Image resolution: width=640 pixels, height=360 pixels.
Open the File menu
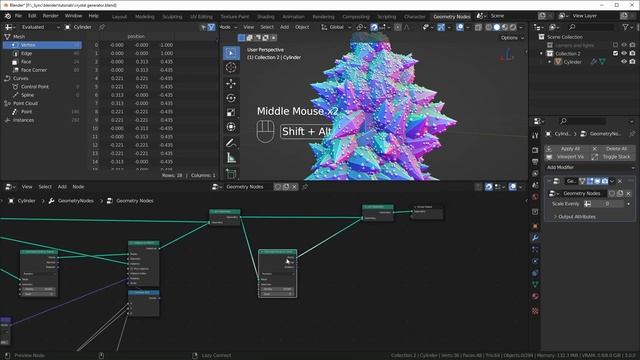tap(18, 16)
